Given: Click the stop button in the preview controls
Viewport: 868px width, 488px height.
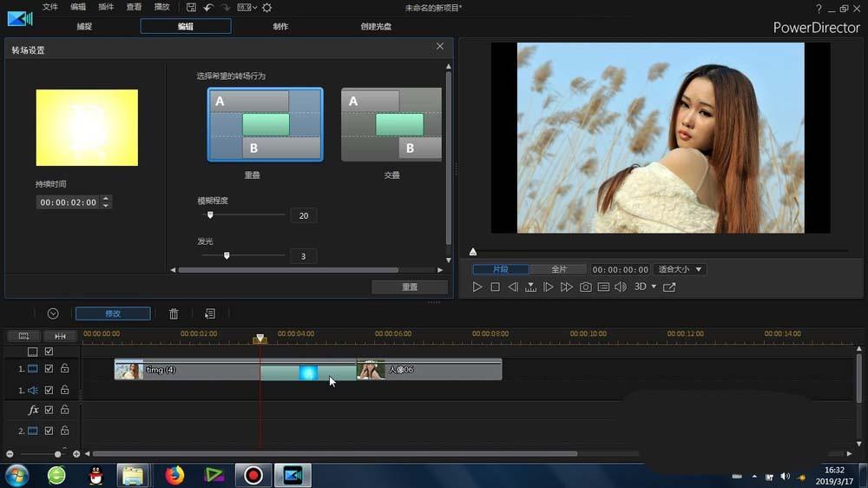Looking at the screenshot, I should click(495, 287).
